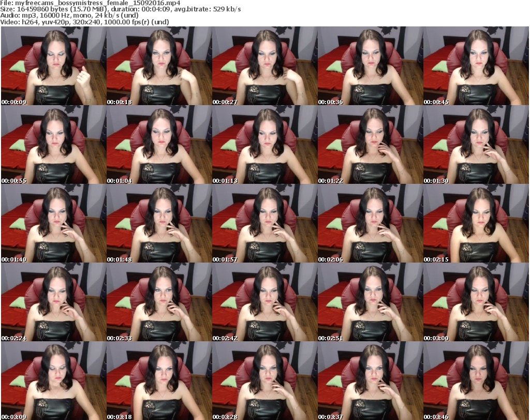Click the Audio mp3 info line
This screenshot has height=420, width=530.
[69, 16]
